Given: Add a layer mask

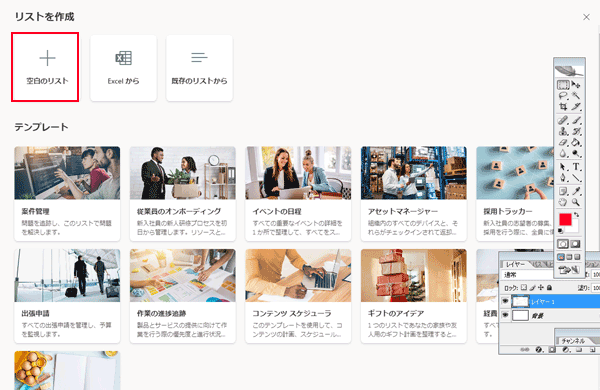Looking at the screenshot, I should tap(552, 349).
